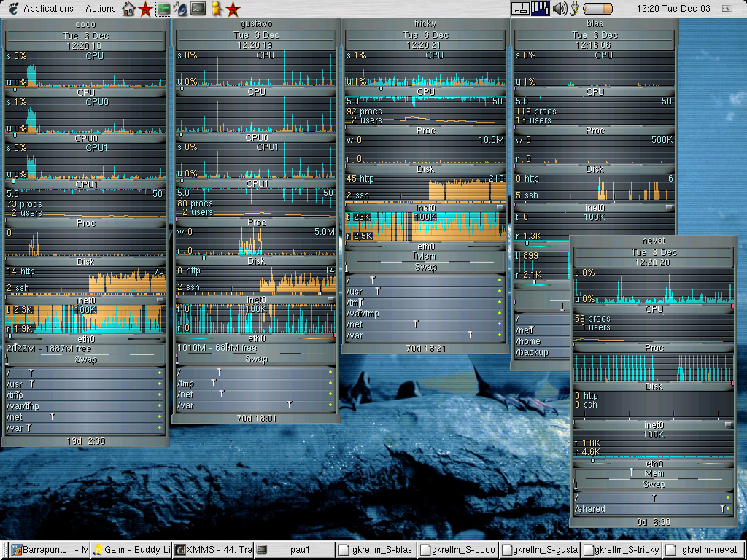Click the battery charge monitor applet
The width and height of the screenshot is (747, 560).
598,9
